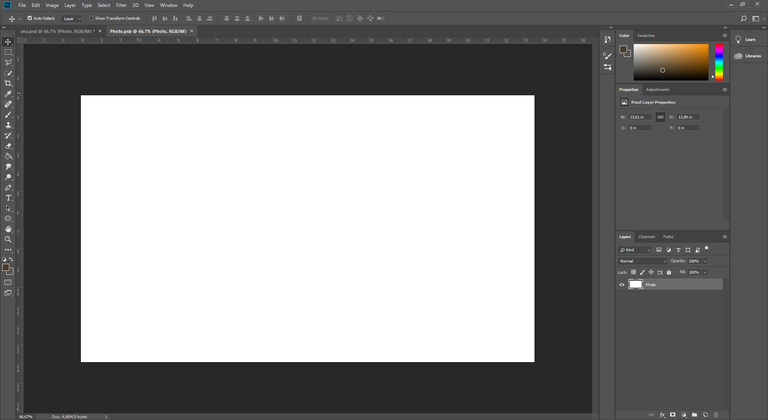Switch to the Adjustments tab
The image size is (768, 420).
[657, 90]
